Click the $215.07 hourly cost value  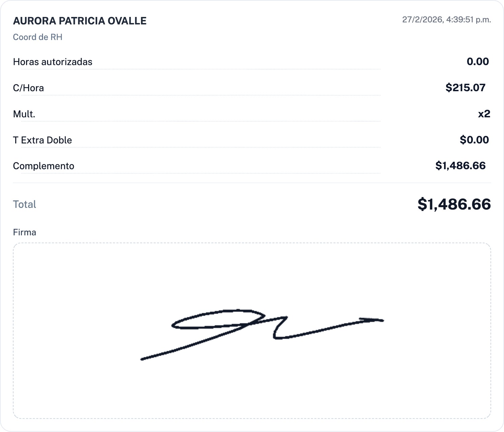point(465,87)
